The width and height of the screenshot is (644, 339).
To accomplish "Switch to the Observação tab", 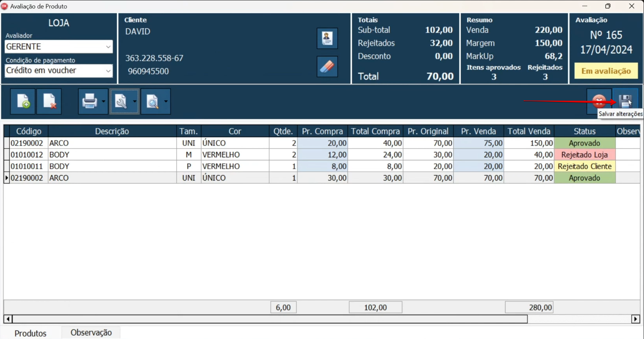I will coord(91,332).
